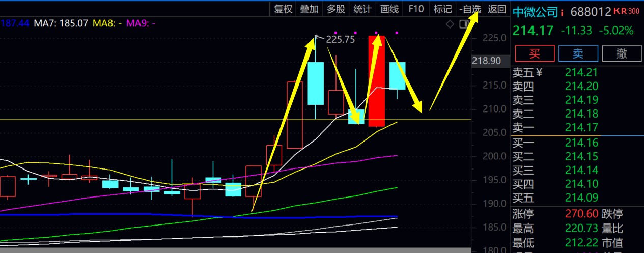Open the 复权 adjustment menu

pos(283,9)
